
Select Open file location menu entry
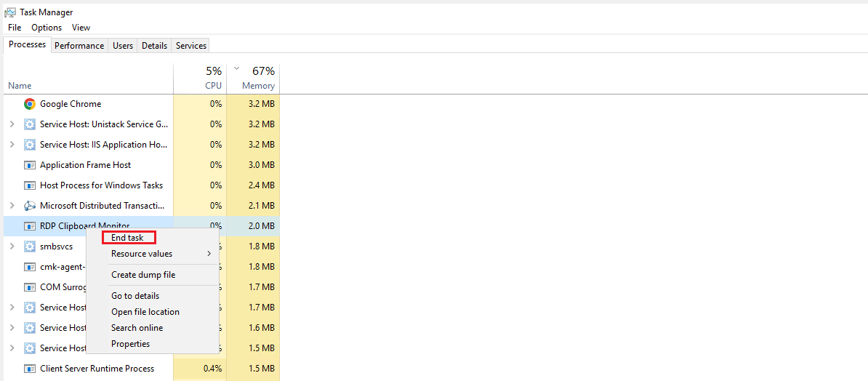pyautogui.click(x=145, y=312)
